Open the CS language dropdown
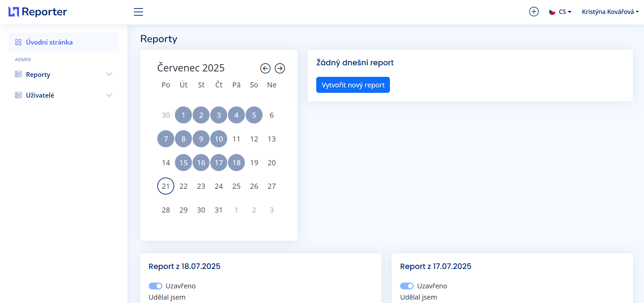This screenshot has height=303, width=644. point(565,12)
